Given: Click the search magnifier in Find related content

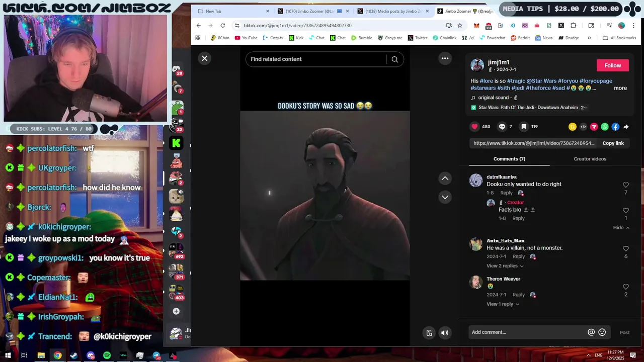Looking at the screenshot, I should 395,59.
